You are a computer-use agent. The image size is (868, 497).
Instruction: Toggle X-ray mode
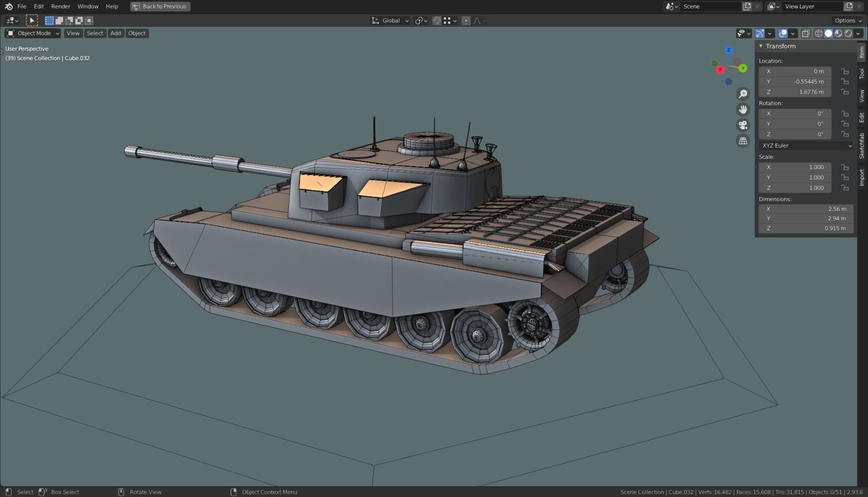(x=805, y=33)
